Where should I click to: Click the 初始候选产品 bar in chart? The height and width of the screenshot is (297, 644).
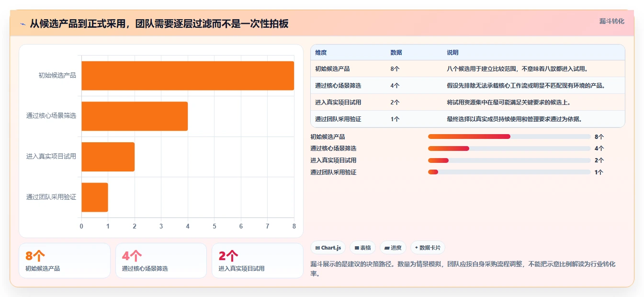click(x=188, y=76)
